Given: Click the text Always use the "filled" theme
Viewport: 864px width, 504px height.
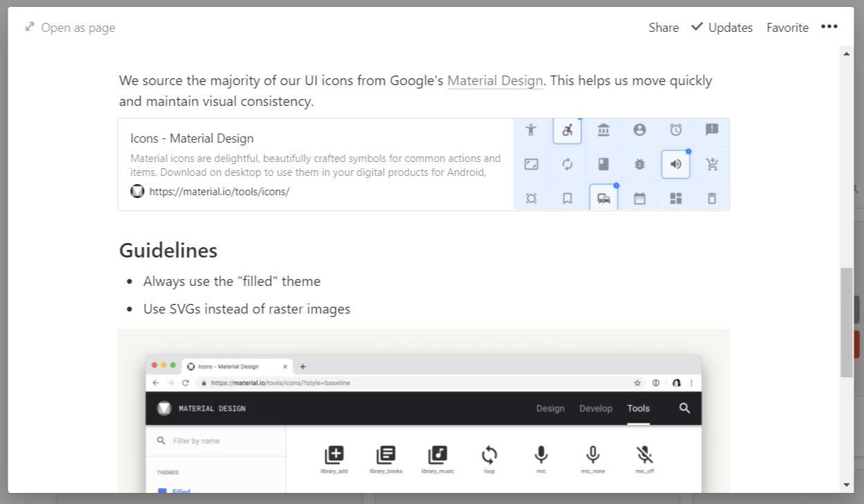Looking at the screenshot, I should 232,281.
